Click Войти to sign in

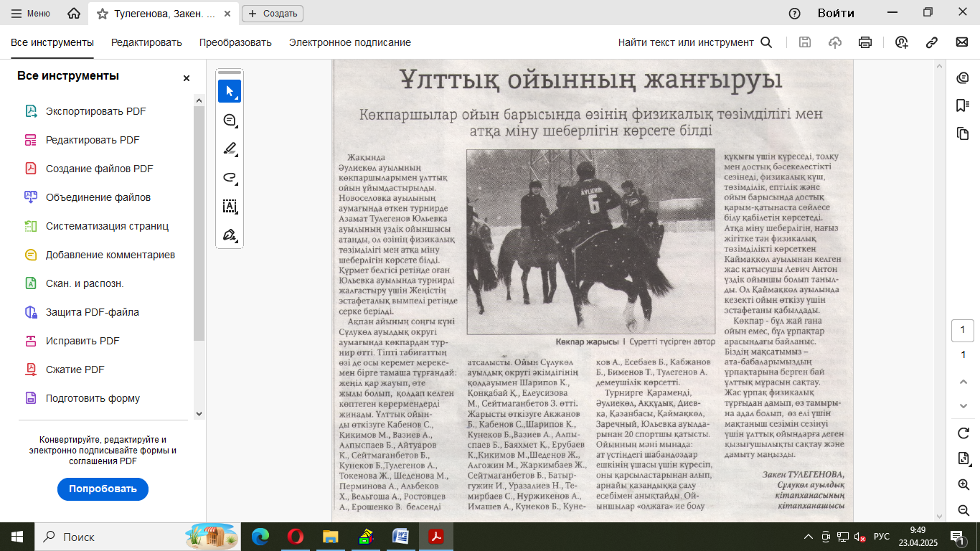tap(836, 13)
